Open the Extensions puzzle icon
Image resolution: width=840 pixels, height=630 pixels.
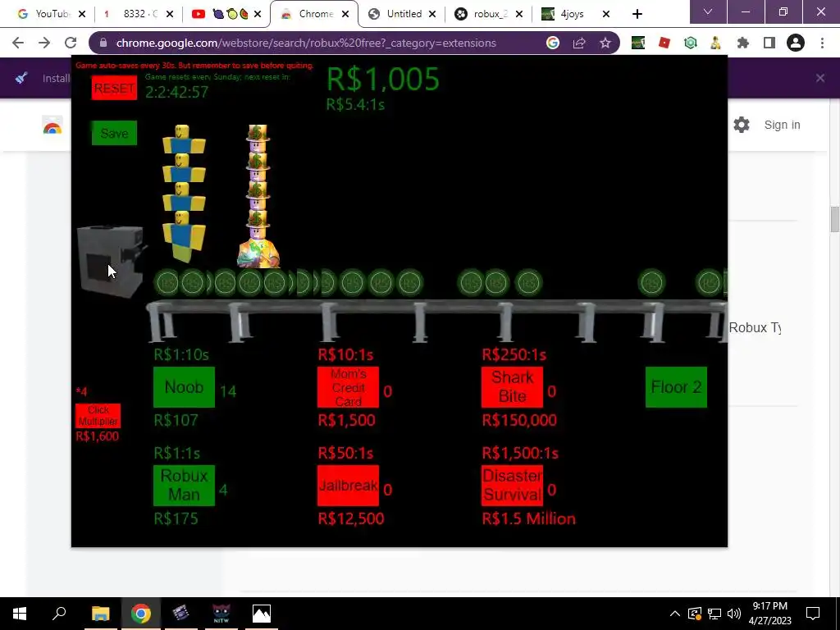click(x=742, y=43)
